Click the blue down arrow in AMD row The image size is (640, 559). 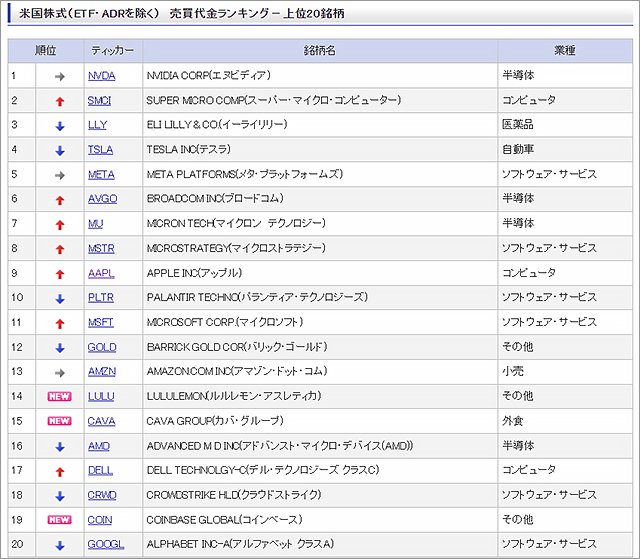[x=60, y=447]
